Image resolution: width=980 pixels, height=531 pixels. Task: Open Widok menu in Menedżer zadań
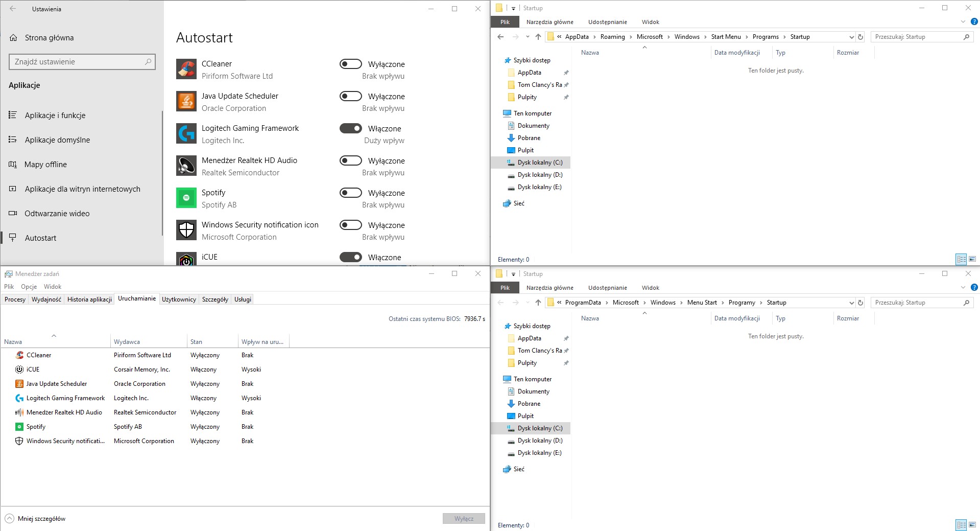pyautogui.click(x=53, y=287)
